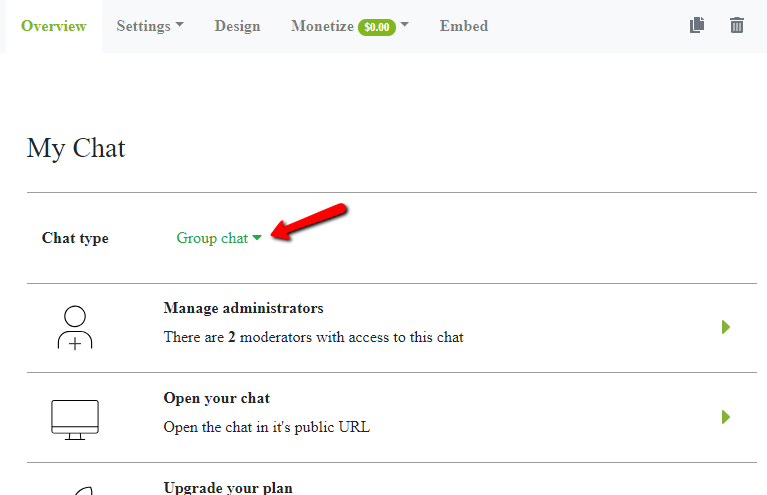Click the add-administrator person icon
Screen dimensions: 767x495
75,327
